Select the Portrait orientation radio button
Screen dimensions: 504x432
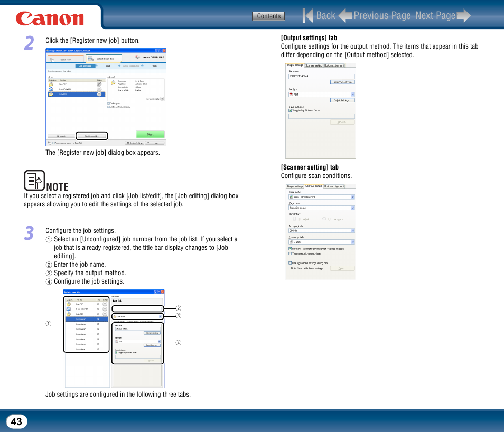tap(300, 219)
